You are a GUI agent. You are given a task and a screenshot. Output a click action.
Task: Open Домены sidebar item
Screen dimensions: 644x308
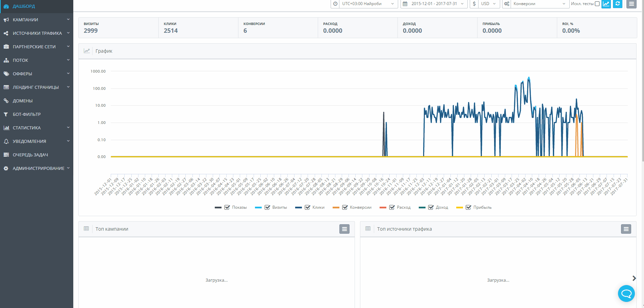pyautogui.click(x=36, y=101)
